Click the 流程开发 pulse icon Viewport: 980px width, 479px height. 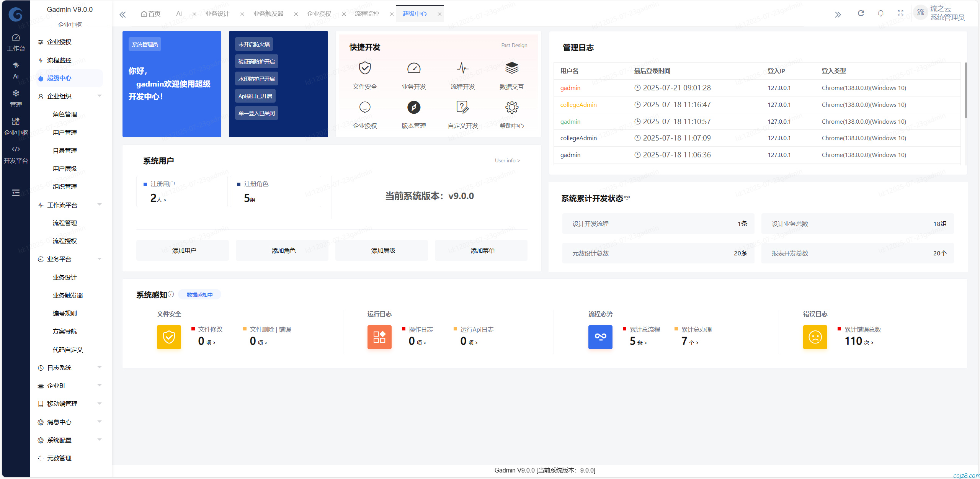coord(462,68)
